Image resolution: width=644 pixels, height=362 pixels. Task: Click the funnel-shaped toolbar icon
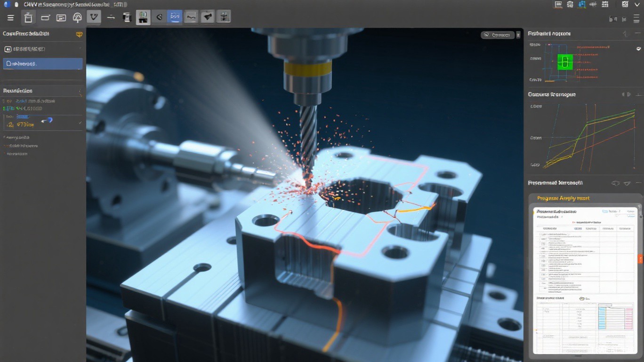207,17
